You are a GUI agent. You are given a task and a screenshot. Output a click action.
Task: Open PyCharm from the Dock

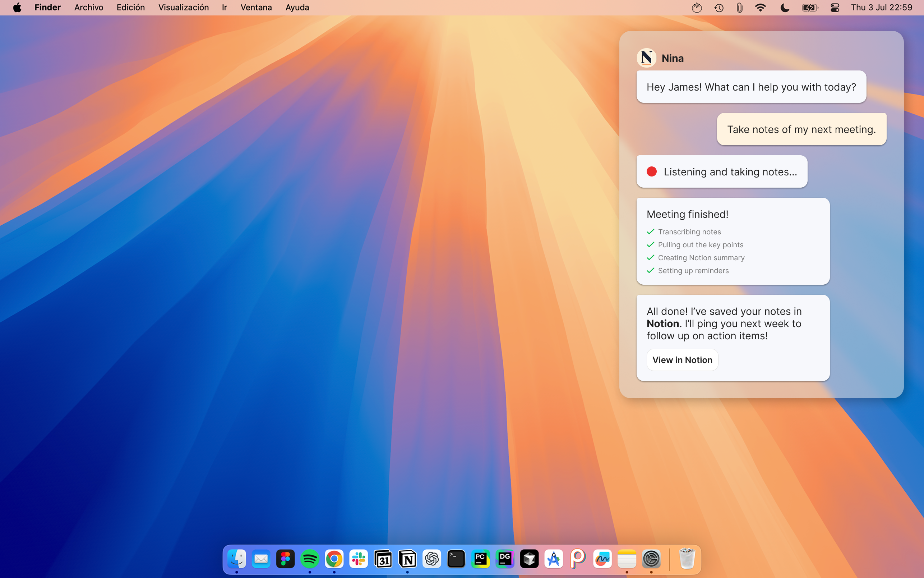pyautogui.click(x=480, y=559)
